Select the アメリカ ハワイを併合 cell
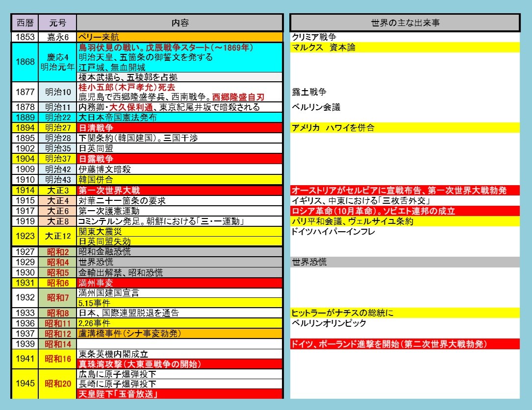 [405, 128]
